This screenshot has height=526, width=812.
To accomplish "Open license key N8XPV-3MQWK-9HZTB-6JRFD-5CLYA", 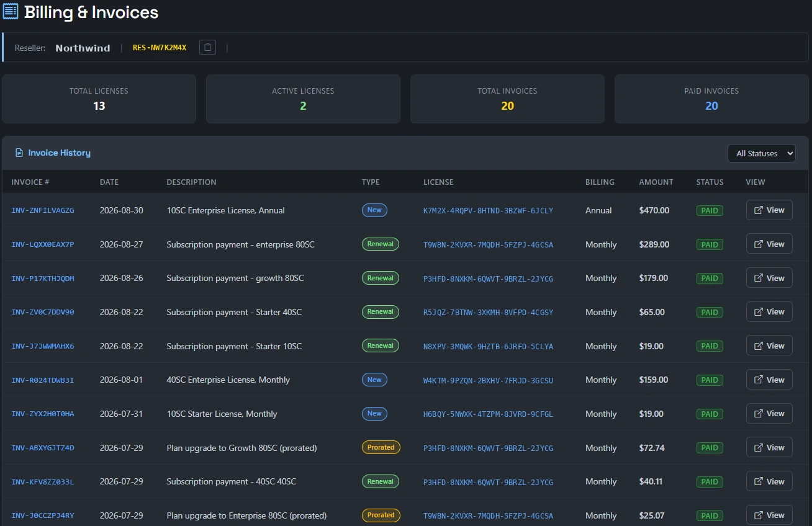I will (488, 346).
